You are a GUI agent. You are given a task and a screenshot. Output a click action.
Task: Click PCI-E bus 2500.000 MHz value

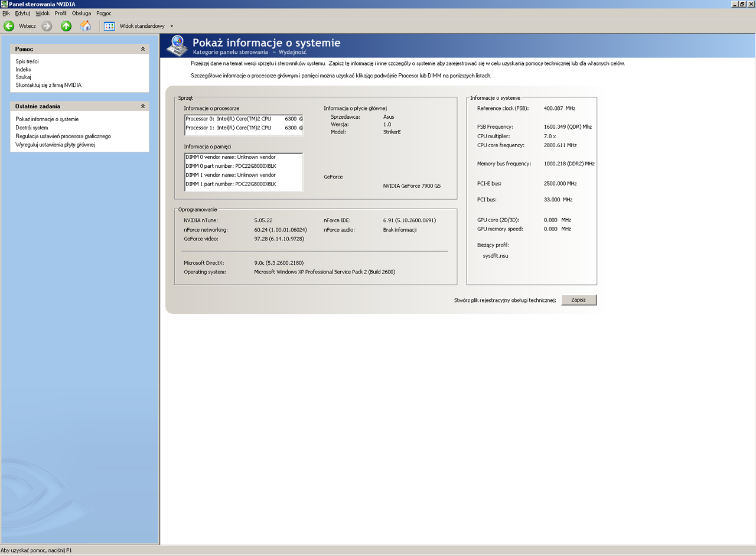[560, 184]
